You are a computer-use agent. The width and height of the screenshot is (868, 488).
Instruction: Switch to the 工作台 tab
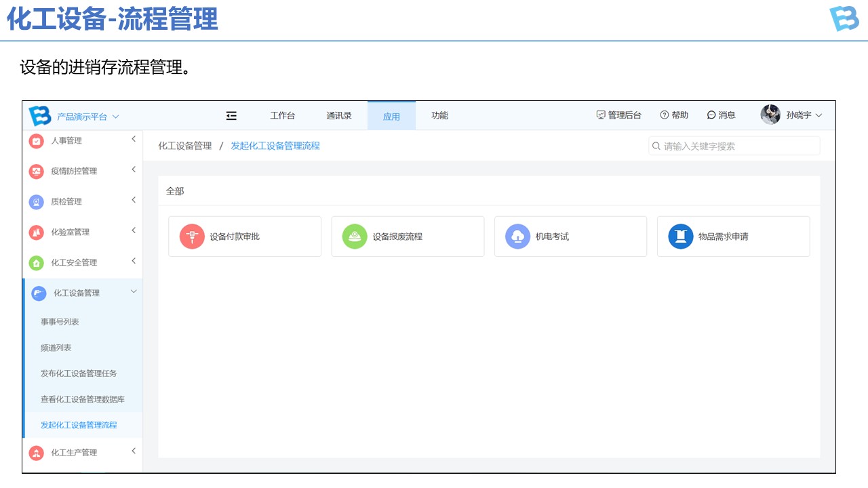click(x=282, y=115)
